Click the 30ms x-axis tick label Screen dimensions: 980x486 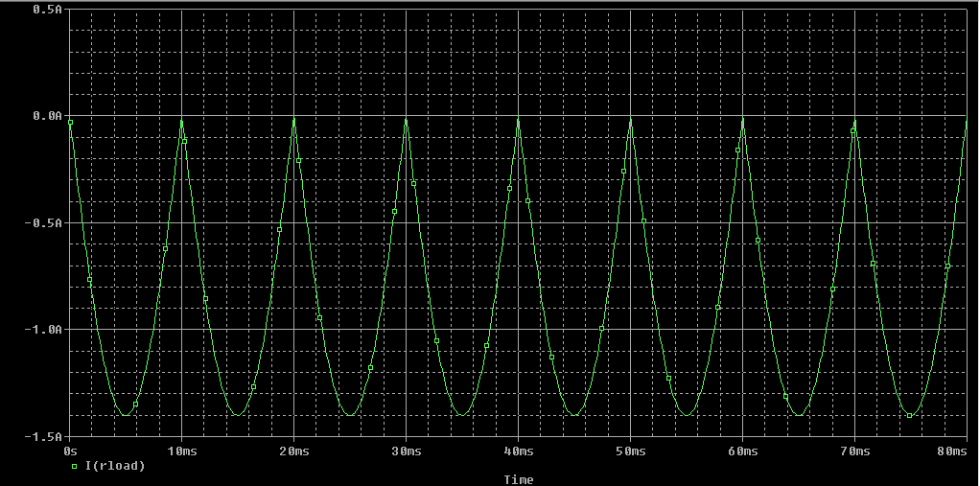click(406, 450)
